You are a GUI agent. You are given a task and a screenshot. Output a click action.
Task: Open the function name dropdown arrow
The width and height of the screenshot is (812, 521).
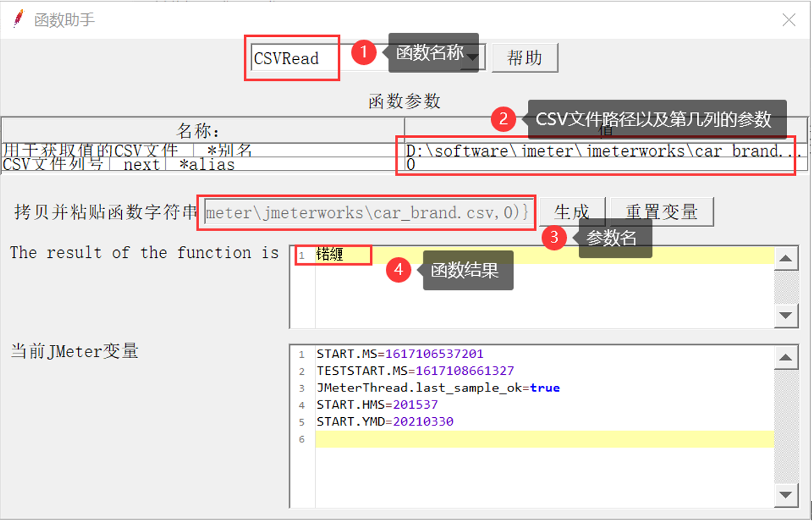point(474,57)
